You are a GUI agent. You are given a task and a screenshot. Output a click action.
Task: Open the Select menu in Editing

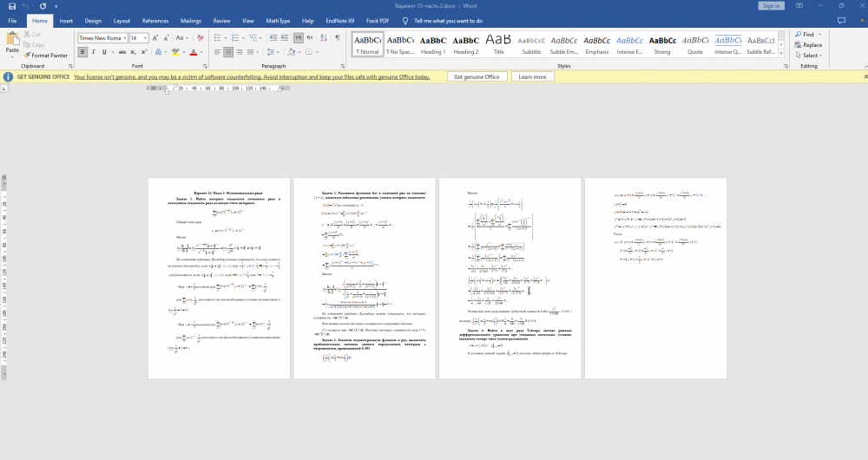(x=809, y=56)
